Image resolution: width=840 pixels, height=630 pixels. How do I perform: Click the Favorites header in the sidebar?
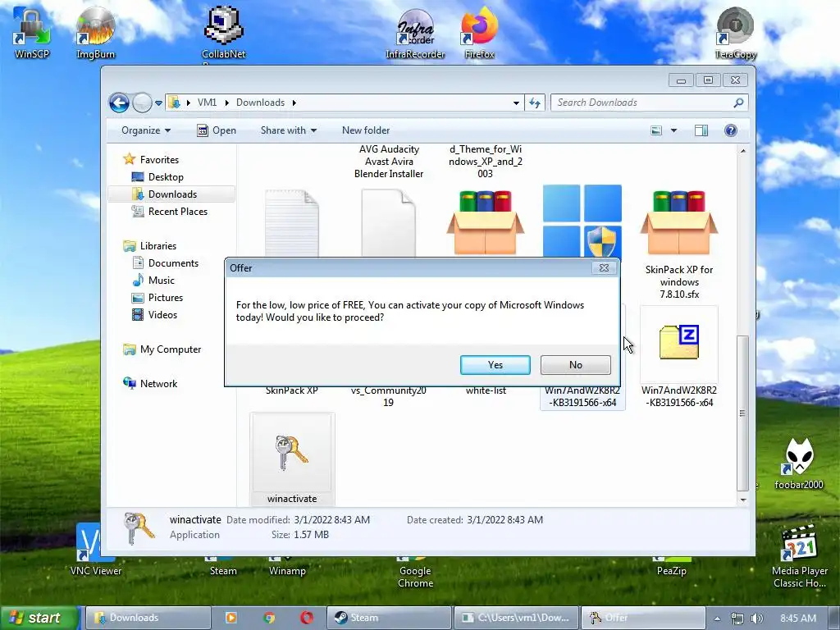[x=158, y=160]
